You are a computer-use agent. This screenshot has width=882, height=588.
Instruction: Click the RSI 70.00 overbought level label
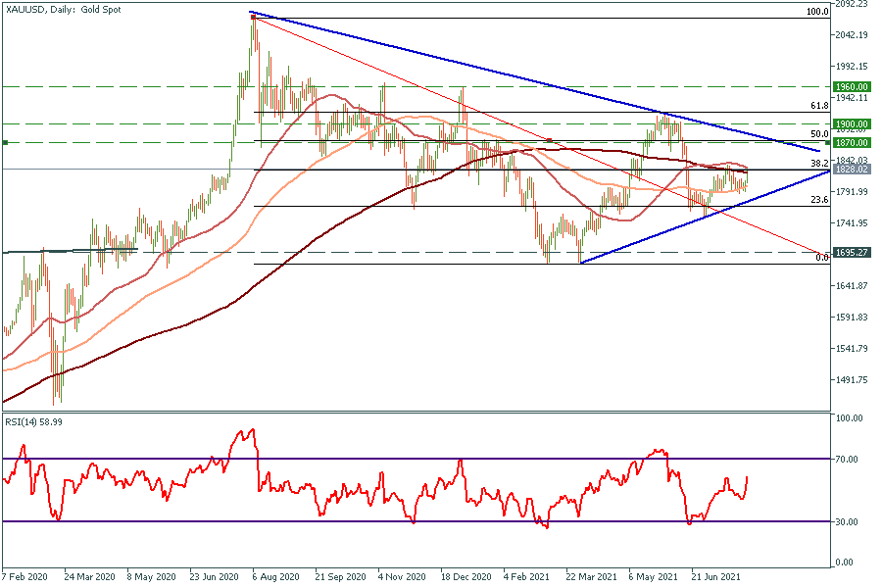pos(848,459)
